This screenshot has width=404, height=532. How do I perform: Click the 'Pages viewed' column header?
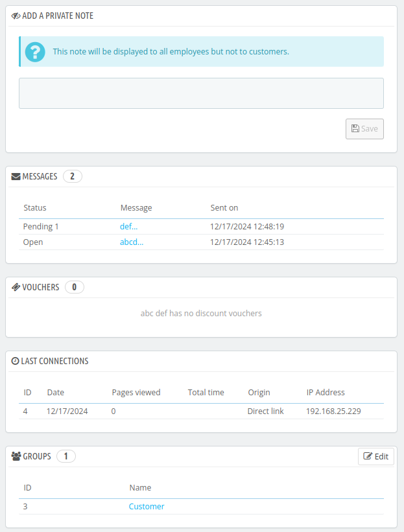tap(136, 392)
